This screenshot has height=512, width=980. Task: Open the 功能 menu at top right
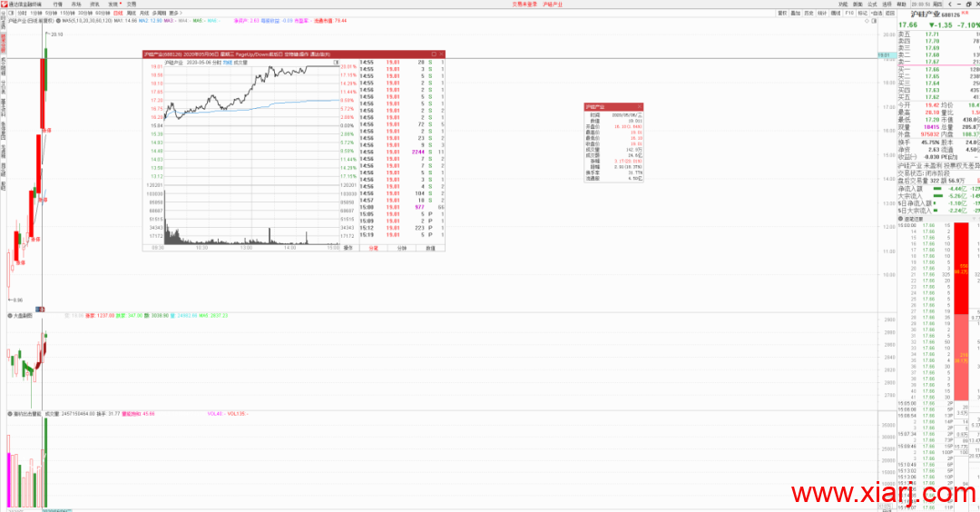[x=843, y=4]
